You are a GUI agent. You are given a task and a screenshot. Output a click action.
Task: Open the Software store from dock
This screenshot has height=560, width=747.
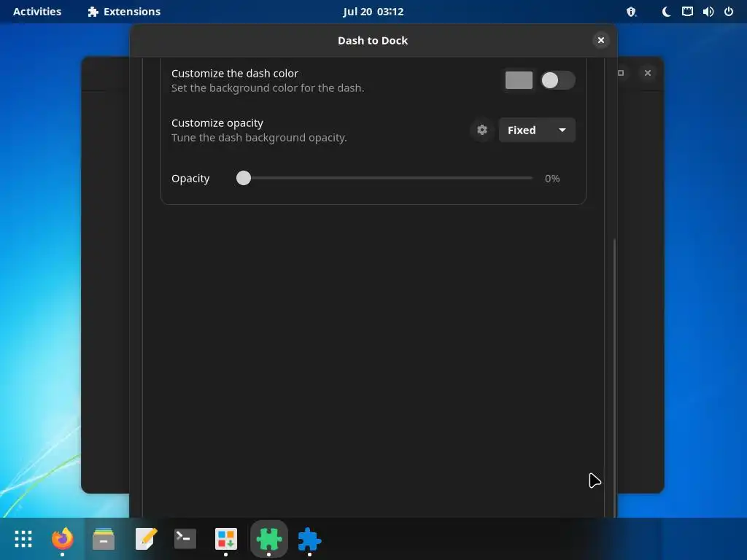226,539
